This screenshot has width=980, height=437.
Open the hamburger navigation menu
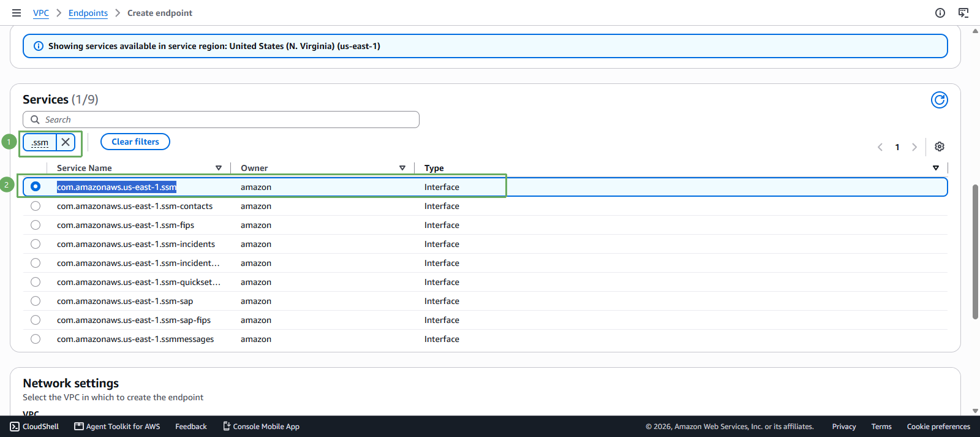click(17, 13)
